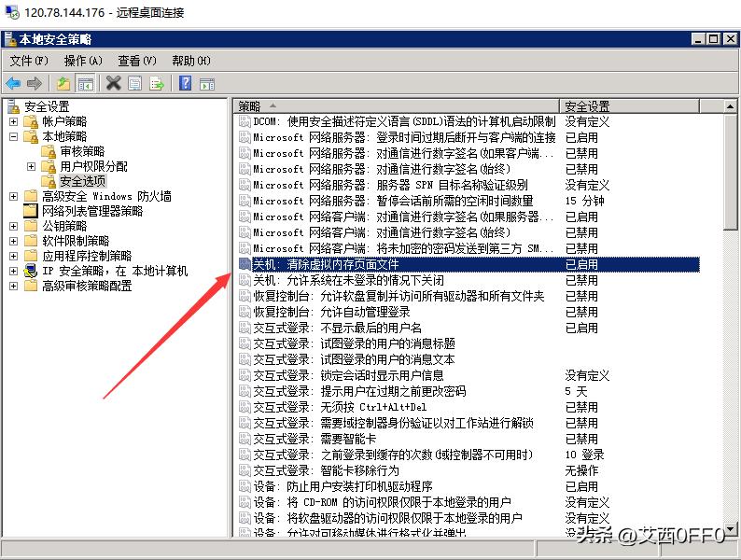
Task: Click the Forward arrow toolbar icon
Action: click(34, 84)
